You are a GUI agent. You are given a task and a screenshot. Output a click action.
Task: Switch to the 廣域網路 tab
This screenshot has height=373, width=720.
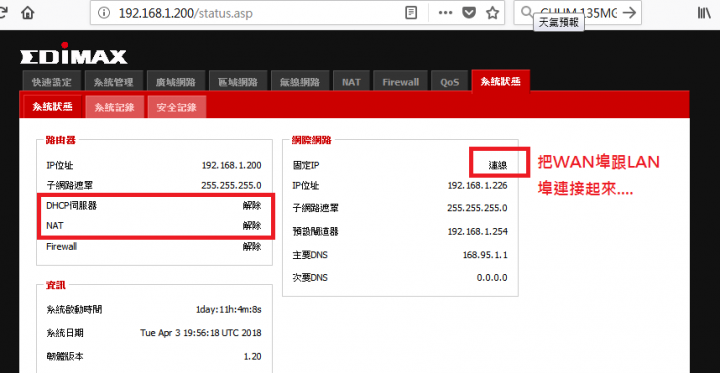[x=175, y=82]
